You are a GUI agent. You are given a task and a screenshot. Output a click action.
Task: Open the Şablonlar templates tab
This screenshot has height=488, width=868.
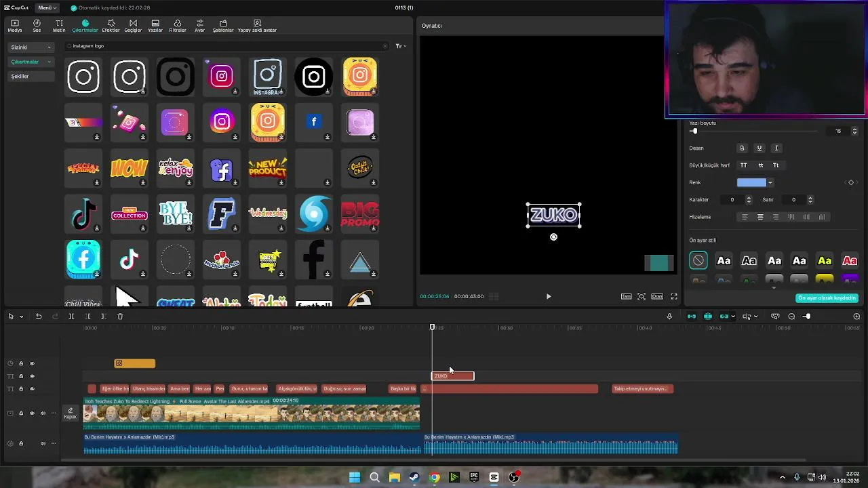pyautogui.click(x=223, y=26)
